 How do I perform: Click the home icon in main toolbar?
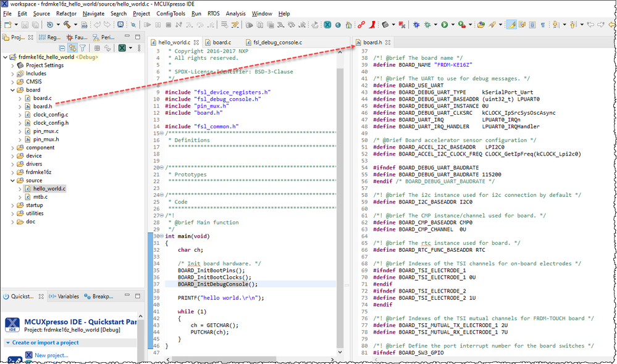point(348,25)
